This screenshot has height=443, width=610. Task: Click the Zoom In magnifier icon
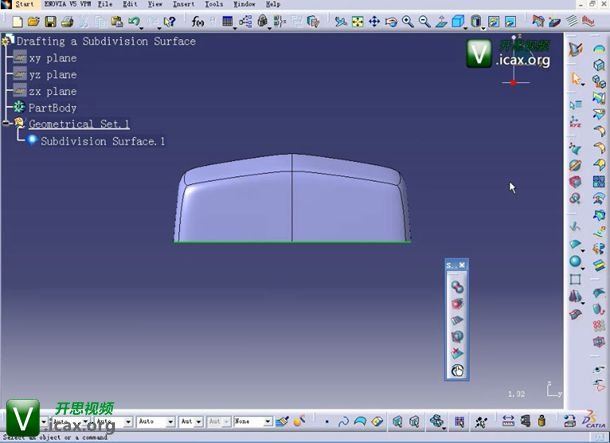pyautogui.click(x=408, y=21)
